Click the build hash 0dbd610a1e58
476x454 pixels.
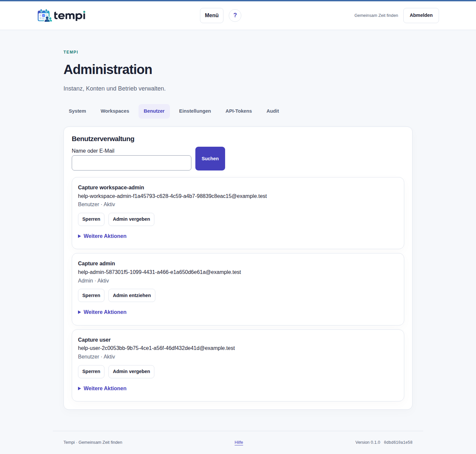[398, 442]
